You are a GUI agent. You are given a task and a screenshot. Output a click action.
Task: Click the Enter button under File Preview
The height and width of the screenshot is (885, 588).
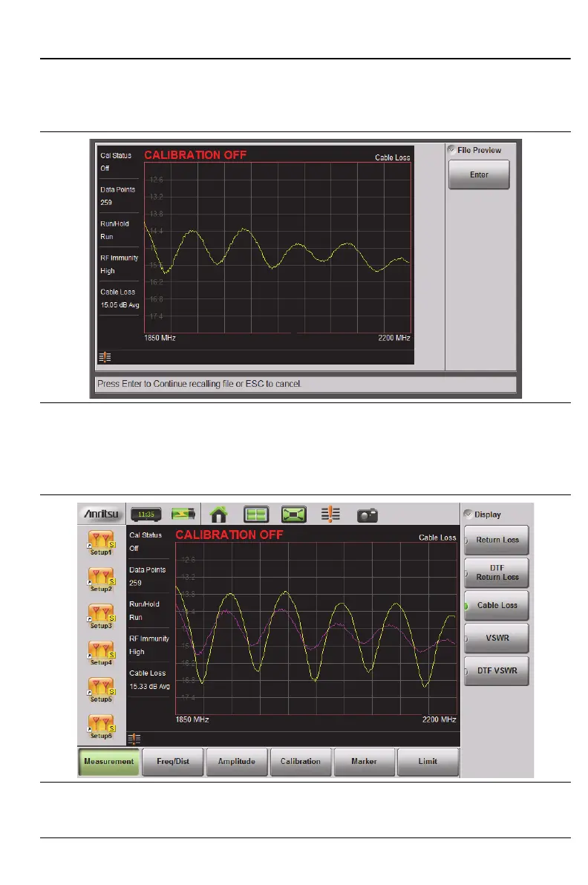[479, 174]
